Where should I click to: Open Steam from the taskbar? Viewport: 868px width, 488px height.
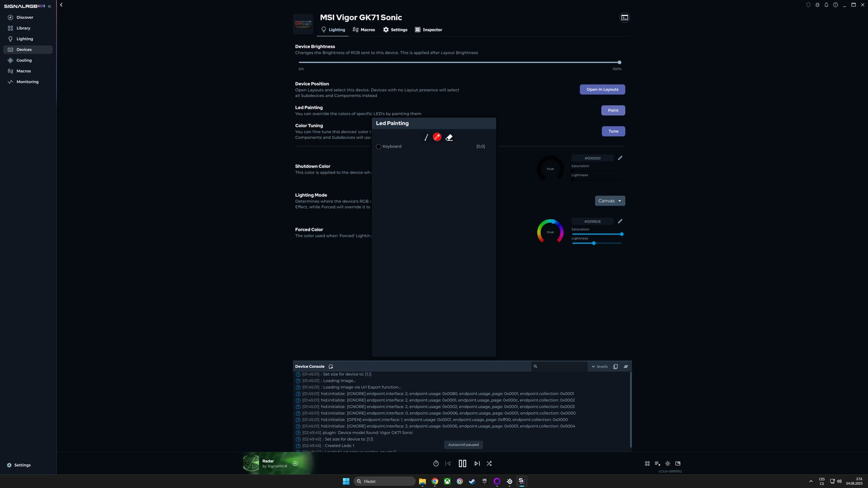[472, 481]
